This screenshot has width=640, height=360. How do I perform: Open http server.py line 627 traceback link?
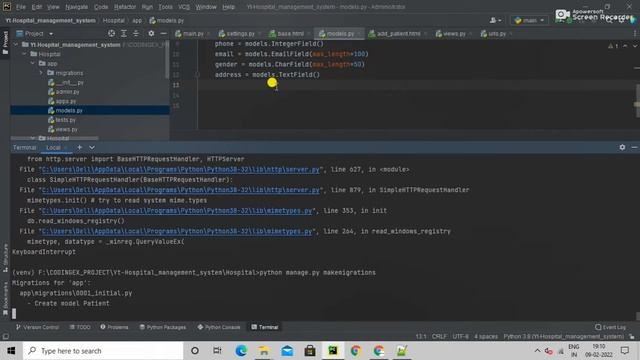180,169
